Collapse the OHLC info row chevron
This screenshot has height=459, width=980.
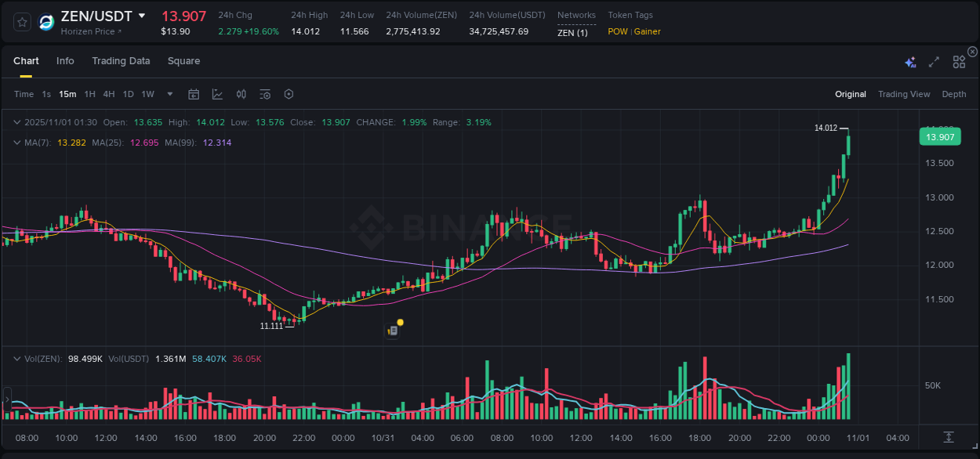(17, 122)
